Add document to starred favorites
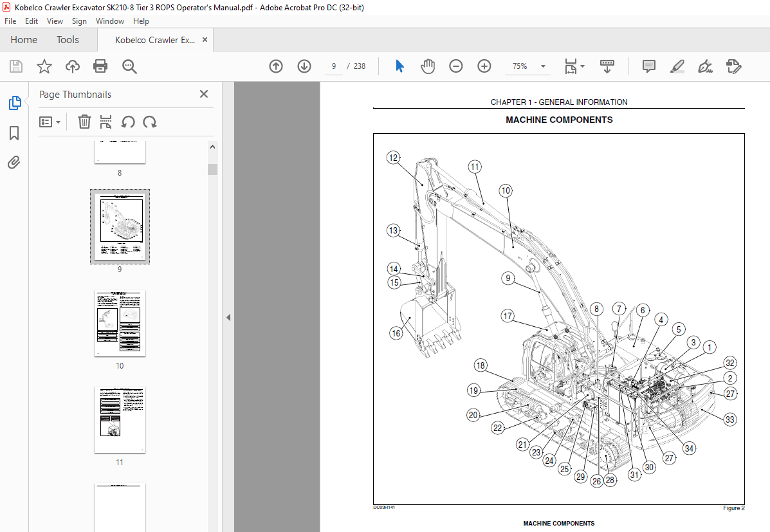The width and height of the screenshot is (770, 532). (44, 66)
